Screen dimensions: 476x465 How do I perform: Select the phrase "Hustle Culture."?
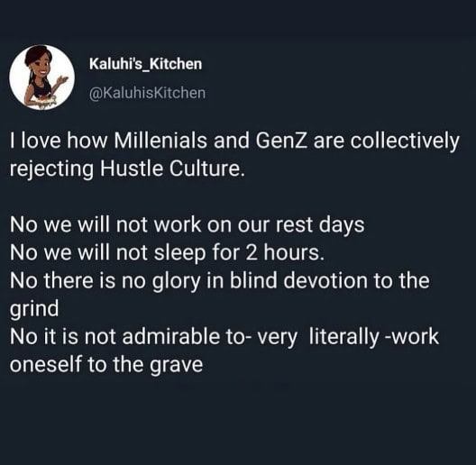pyautogui.click(x=172, y=169)
